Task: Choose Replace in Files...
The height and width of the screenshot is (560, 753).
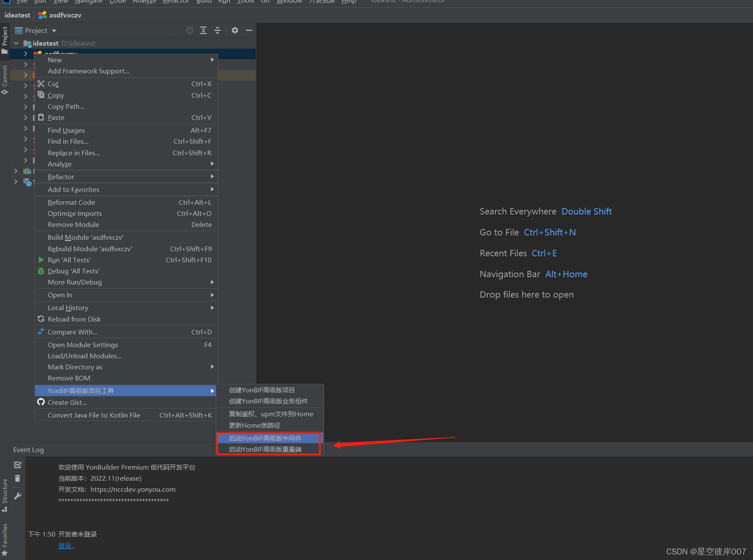Action: click(x=126, y=153)
